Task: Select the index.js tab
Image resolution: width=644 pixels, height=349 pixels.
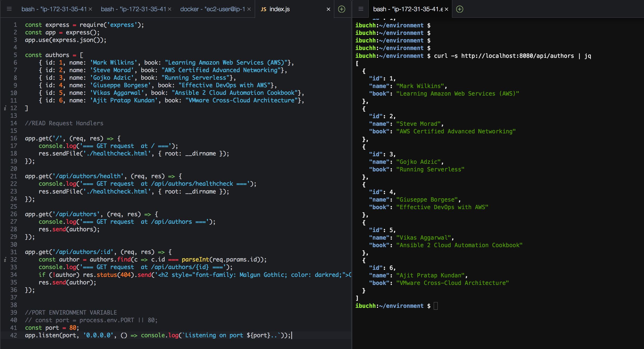Action: (x=279, y=9)
